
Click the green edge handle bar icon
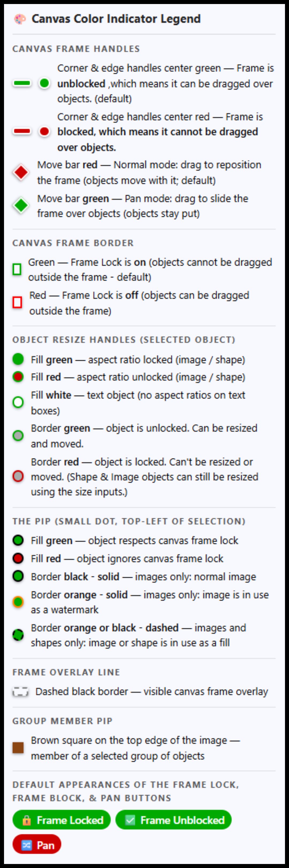point(22,83)
